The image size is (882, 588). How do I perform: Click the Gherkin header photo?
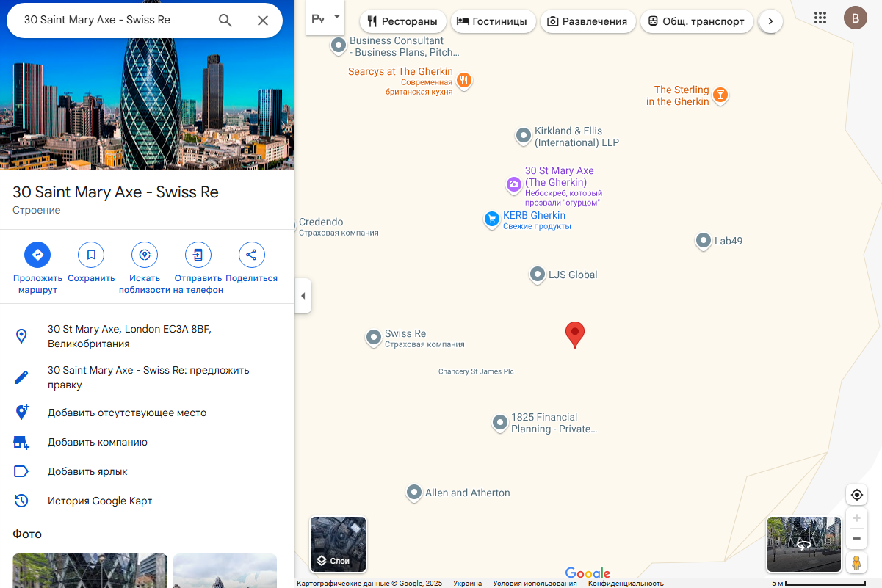coord(147,106)
